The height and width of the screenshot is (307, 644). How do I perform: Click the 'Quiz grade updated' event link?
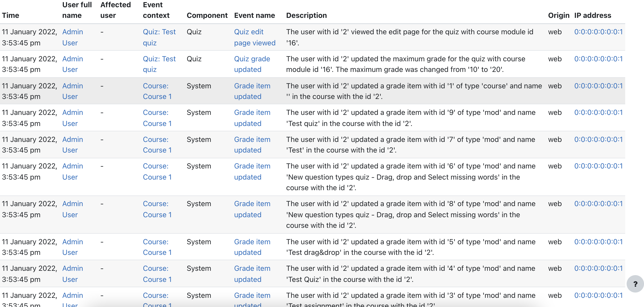(x=252, y=64)
